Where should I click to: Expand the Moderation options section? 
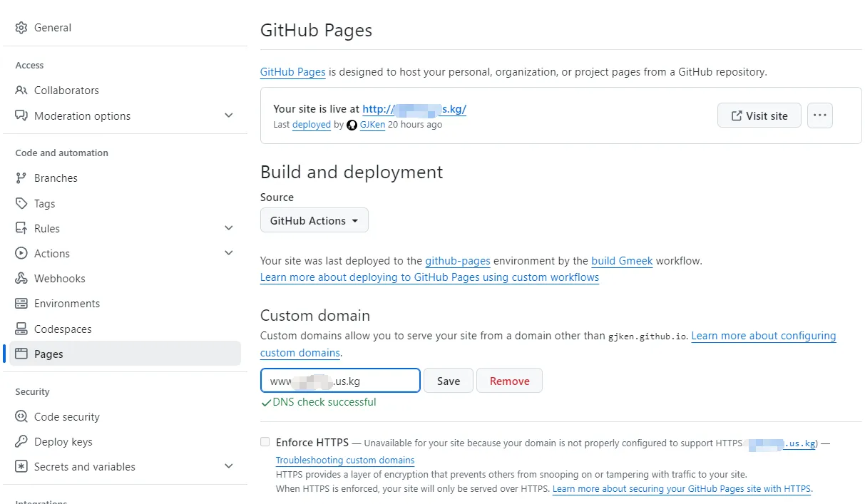(228, 115)
